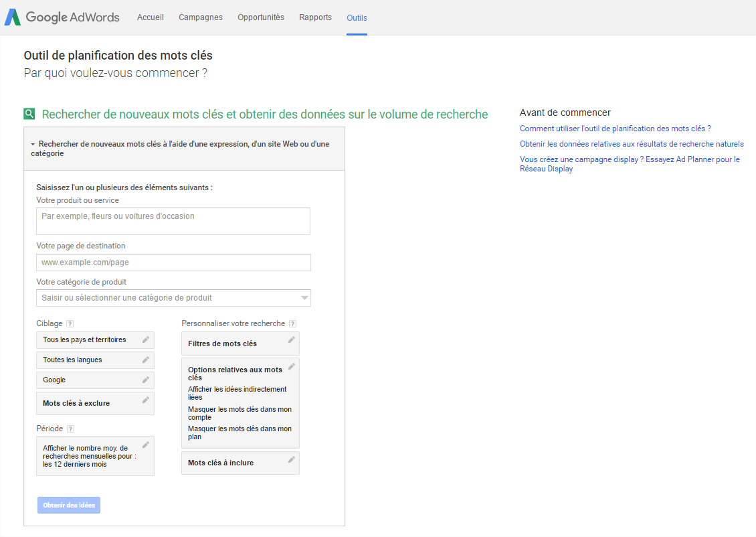Open the Période help question mark
Viewport: 756px width, 537px height.
tap(70, 429)
